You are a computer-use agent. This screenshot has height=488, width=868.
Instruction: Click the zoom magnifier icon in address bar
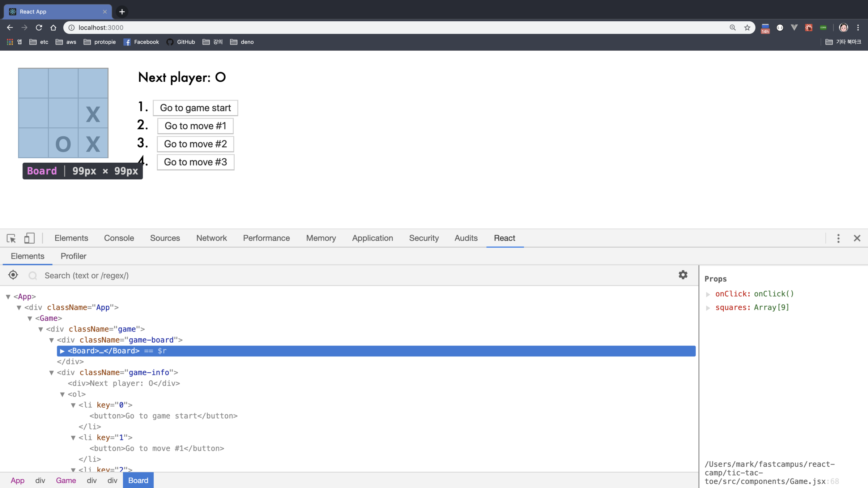pos(733,27)
